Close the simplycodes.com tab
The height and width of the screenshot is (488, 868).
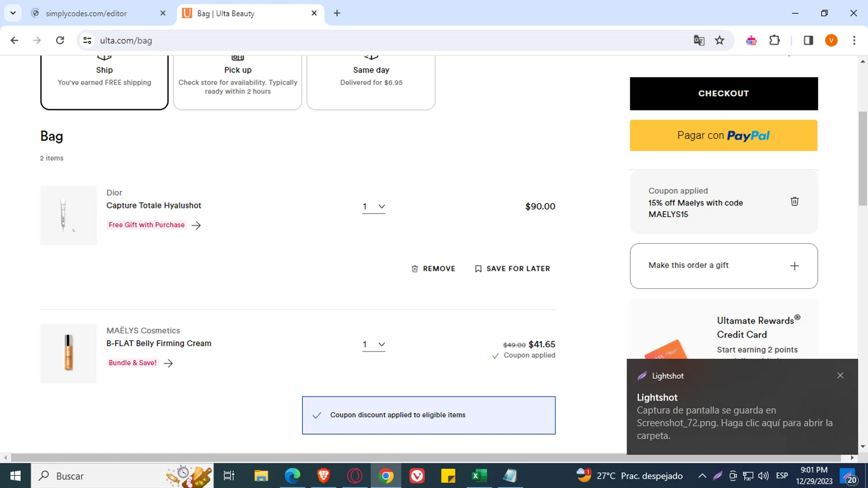[x=163, y=13]
